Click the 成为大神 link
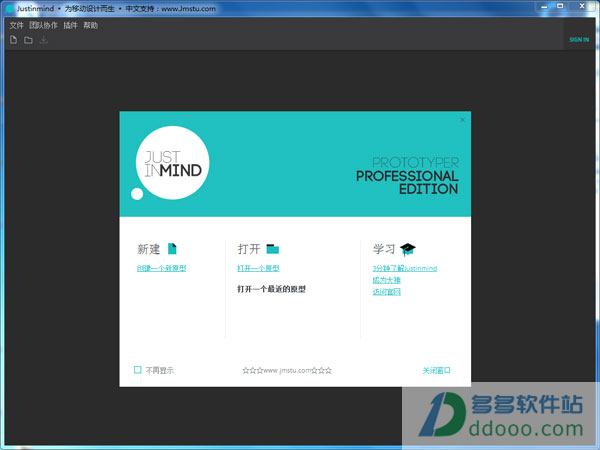The width and height of the screenshot is (600, 450). [x=386, y=280]
